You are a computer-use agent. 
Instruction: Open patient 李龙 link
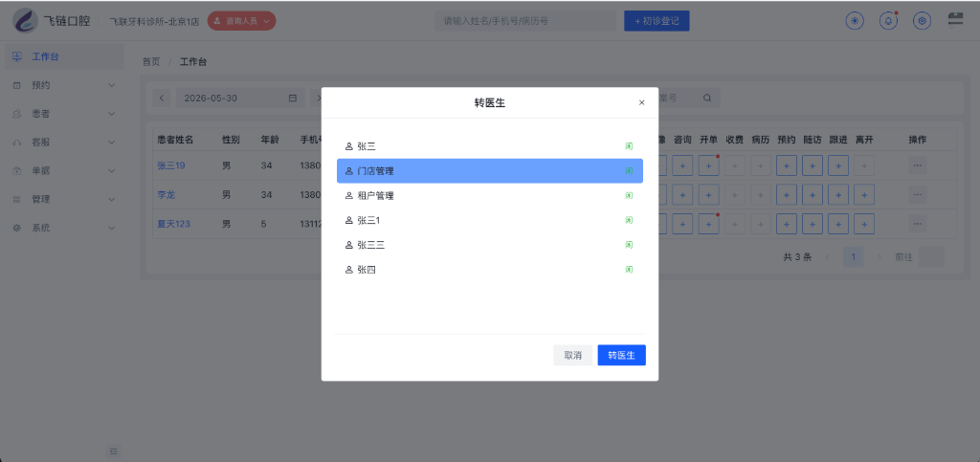click(167, 195)
